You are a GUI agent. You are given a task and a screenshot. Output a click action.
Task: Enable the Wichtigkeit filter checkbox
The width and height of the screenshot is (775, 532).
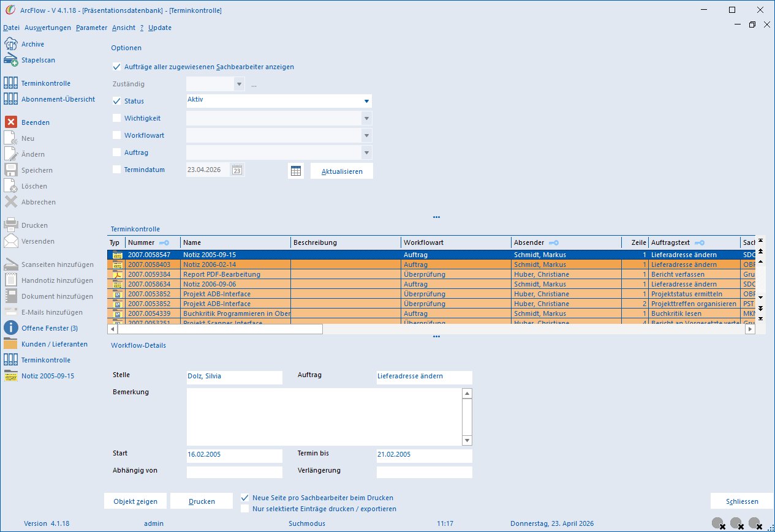(116, 118)
